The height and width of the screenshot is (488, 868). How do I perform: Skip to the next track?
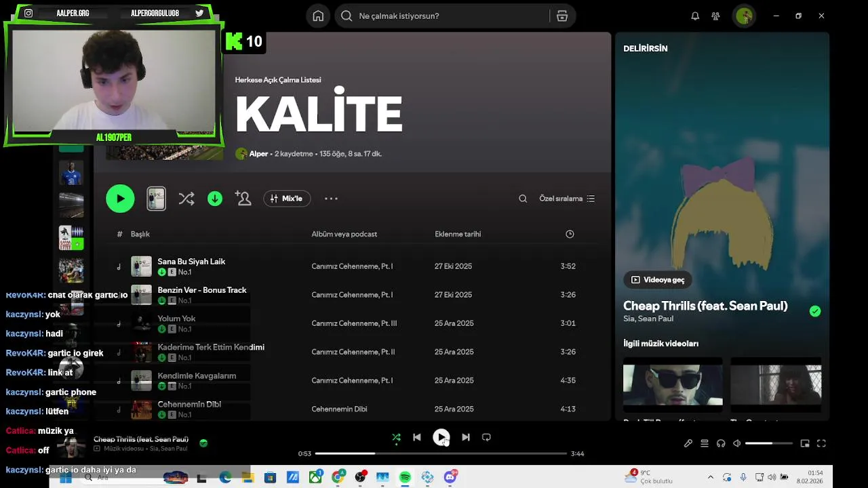(466, 437)
